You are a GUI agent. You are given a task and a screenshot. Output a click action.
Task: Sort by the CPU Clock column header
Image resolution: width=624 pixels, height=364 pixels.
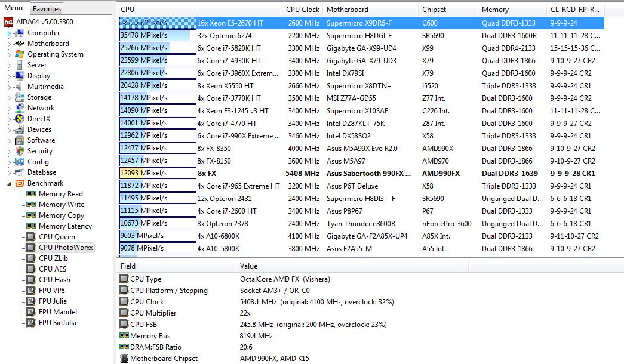point(303,9)
